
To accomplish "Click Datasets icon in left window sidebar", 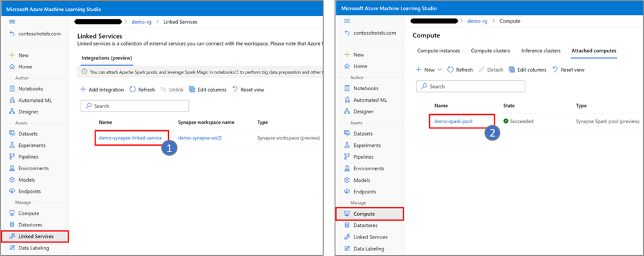I will tap(12, 133).
